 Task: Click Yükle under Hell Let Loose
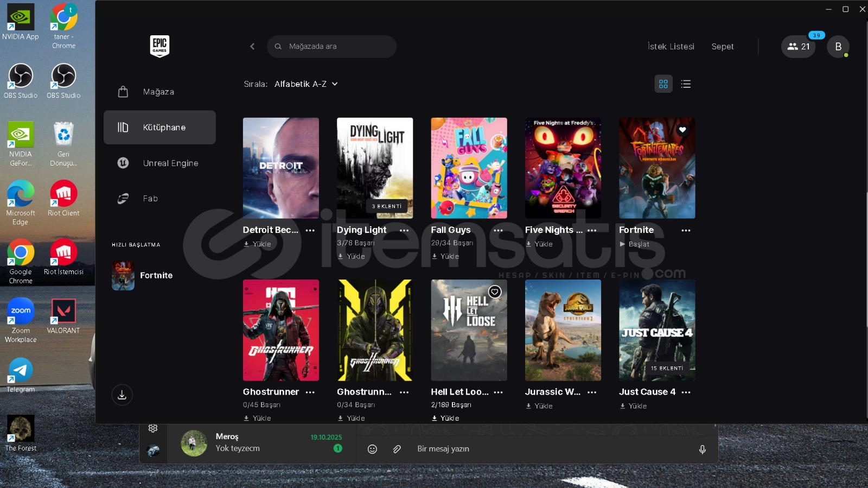click(x=445, y=418)
